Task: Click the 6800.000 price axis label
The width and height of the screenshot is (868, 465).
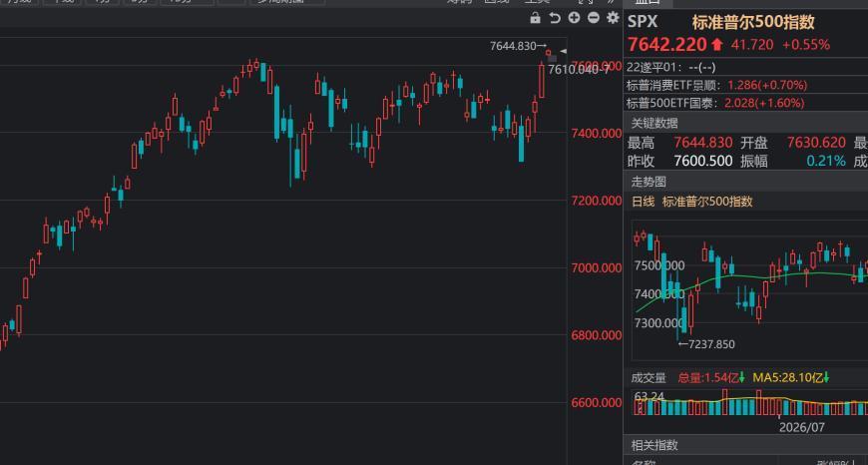Action: 597,335
